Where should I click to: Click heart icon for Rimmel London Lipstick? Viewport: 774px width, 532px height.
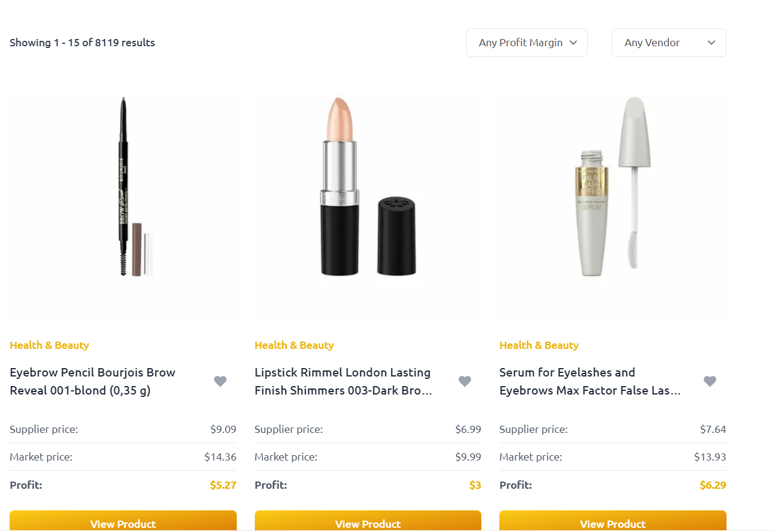(x=465, y=381)
